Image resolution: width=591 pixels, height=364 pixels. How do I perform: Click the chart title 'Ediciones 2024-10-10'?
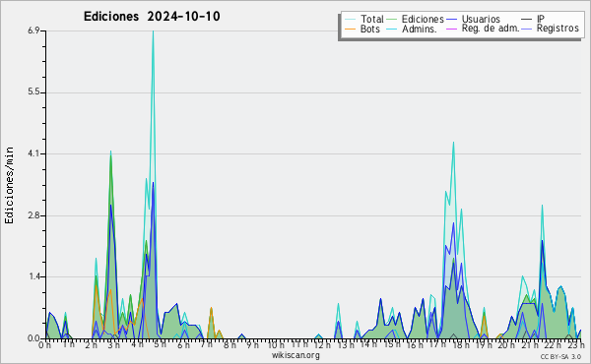coord(152,17)
